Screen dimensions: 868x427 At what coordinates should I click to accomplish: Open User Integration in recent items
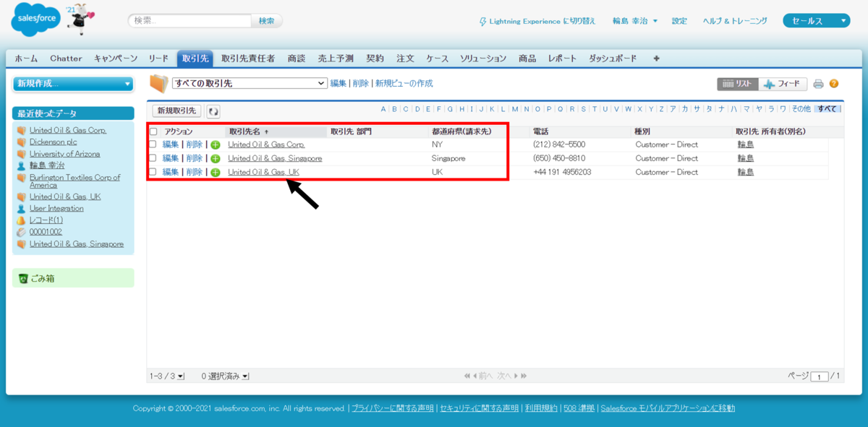coord(56,208)
